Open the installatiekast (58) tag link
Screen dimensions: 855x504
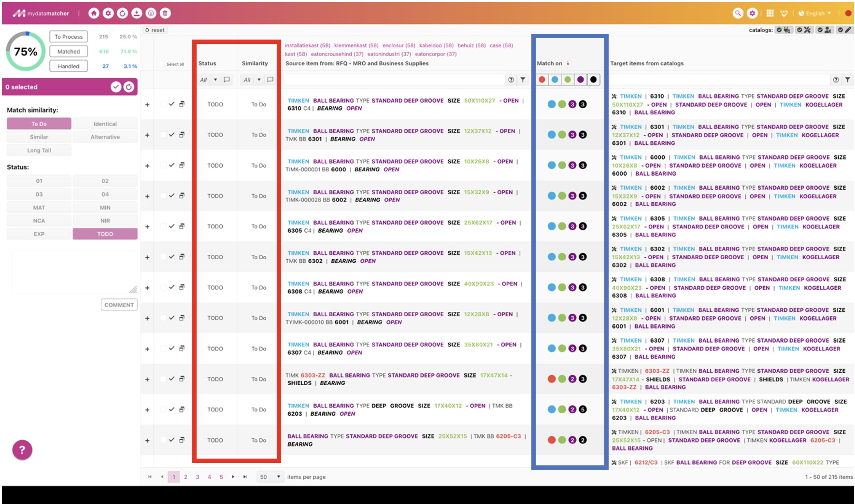[308, 45]
